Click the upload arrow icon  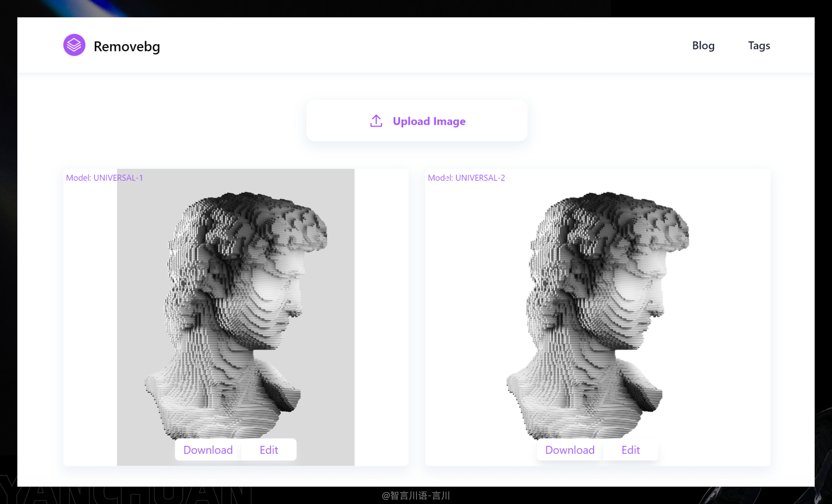coord(376,121)
